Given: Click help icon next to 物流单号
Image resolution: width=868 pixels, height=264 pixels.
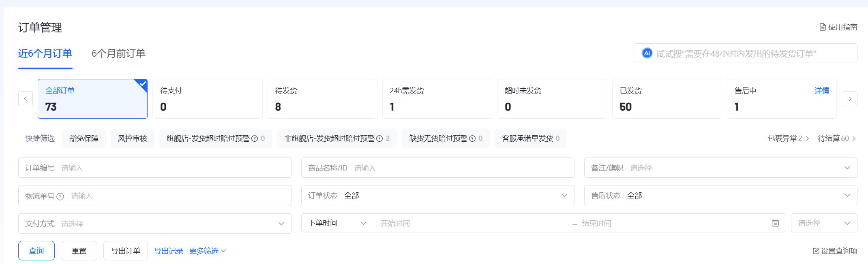Looking at the screenshot, I should 60,196.
